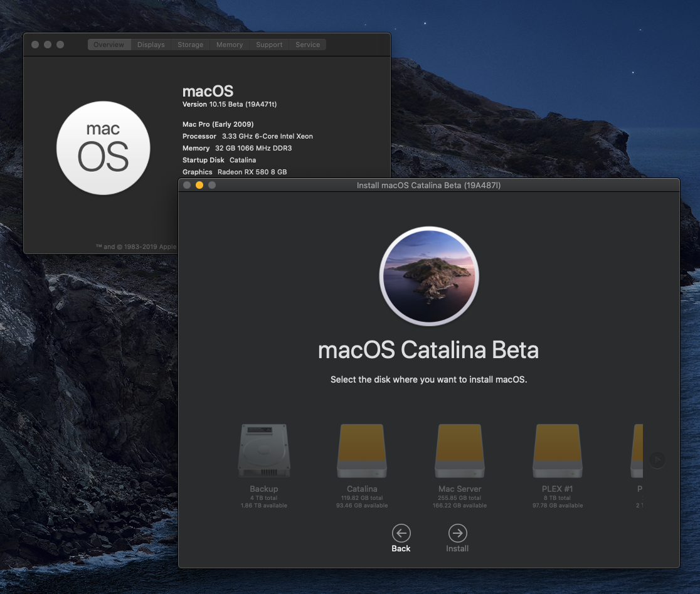Screen dimensions: 700x594
Task: Click '97.78 GB available' under PLEX #1
Action: 558,506
